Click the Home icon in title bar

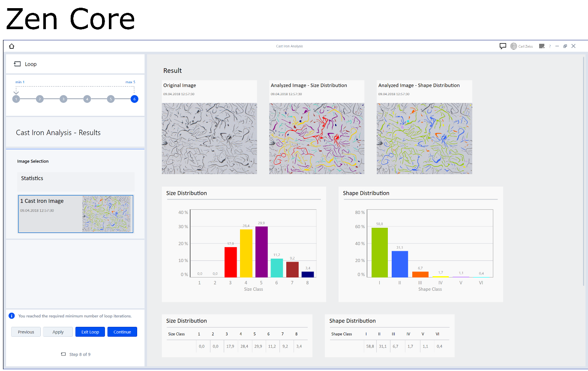point(12,46)
